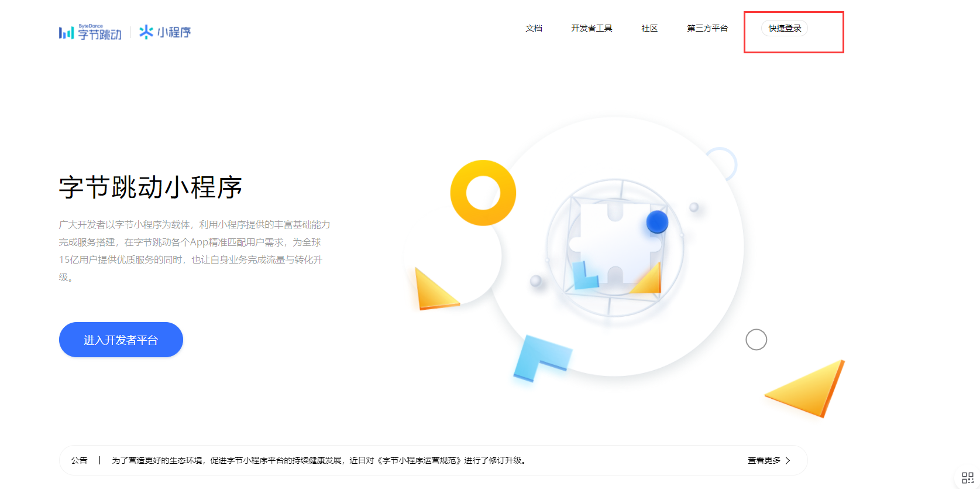
Task: Click the 进入开发者平台 button
Action: tap(121, 340)
